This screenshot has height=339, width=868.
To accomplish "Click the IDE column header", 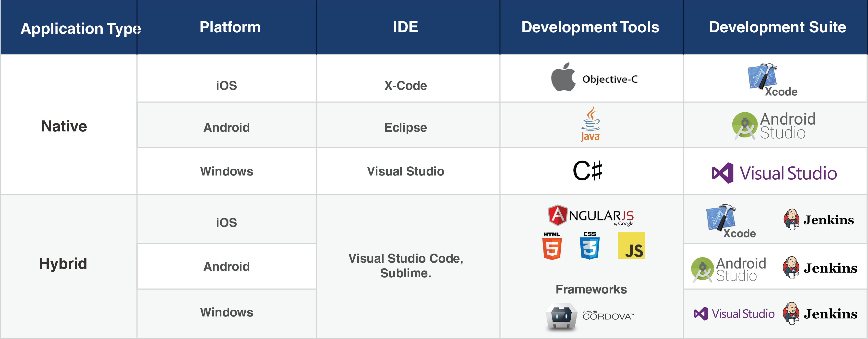I will tap(408, 27).
